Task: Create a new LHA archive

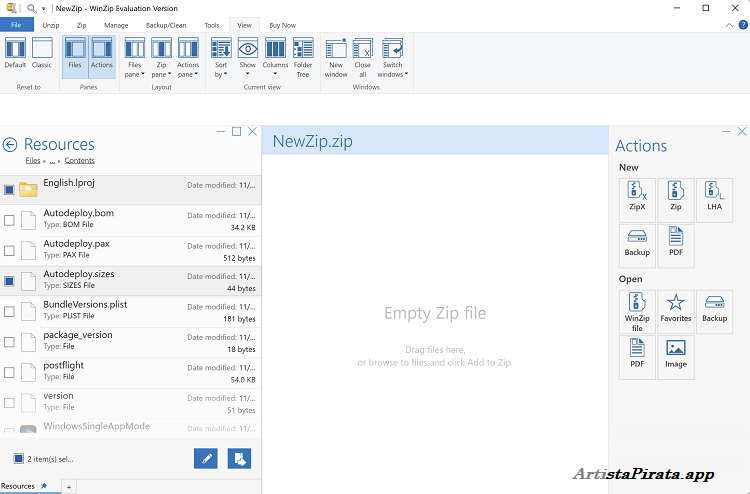Action: click(x=714, y=200)
